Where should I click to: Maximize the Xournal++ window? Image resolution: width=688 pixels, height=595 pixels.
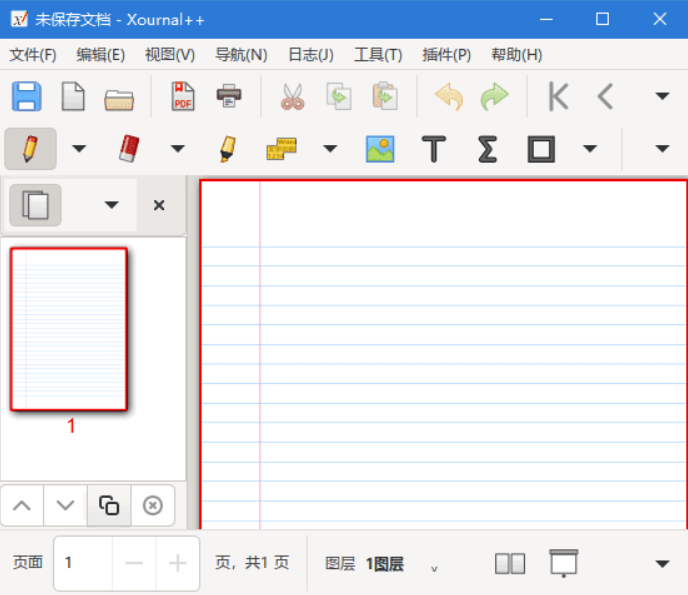tap(602, 19)
